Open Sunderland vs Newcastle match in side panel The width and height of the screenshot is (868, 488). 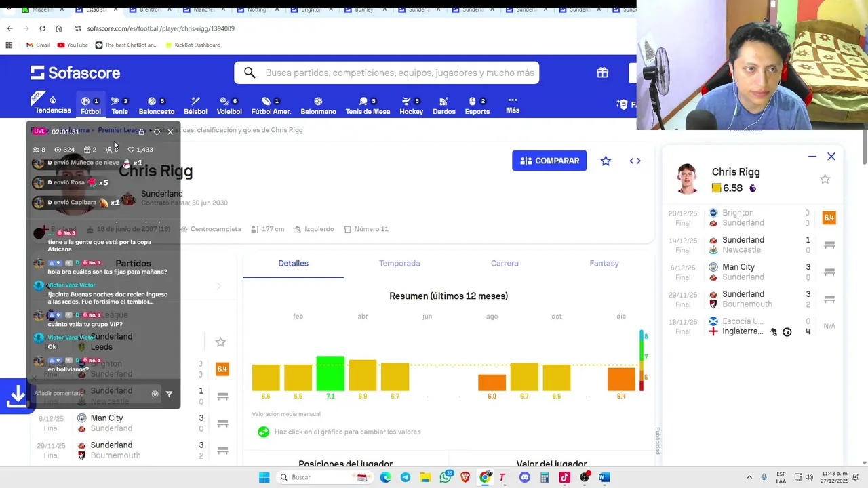[751, 245]
